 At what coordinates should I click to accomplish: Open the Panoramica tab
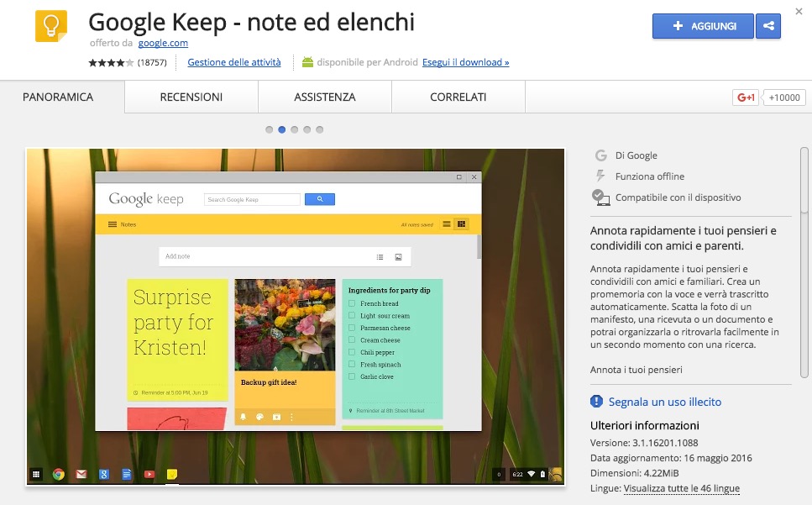coord(58,97)
